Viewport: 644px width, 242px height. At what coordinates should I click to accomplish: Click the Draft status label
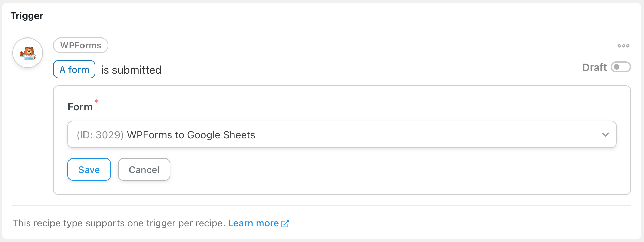(x=594, y=67)
